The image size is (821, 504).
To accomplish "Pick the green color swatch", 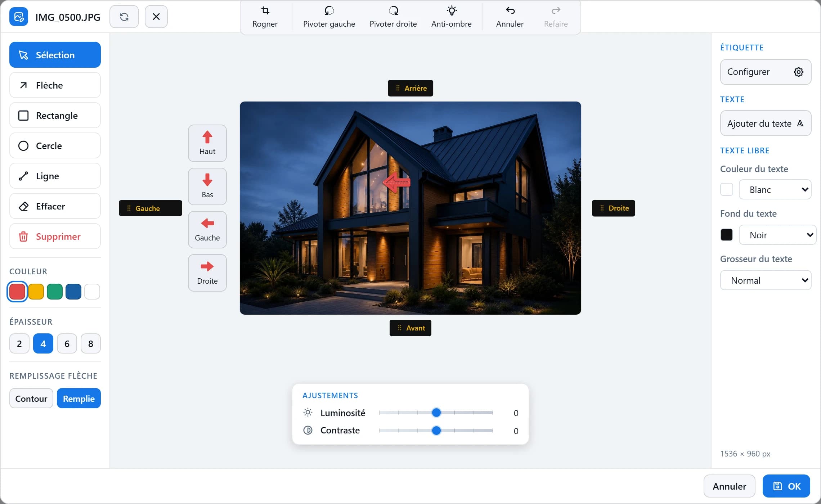I will (x=55, y=292).
